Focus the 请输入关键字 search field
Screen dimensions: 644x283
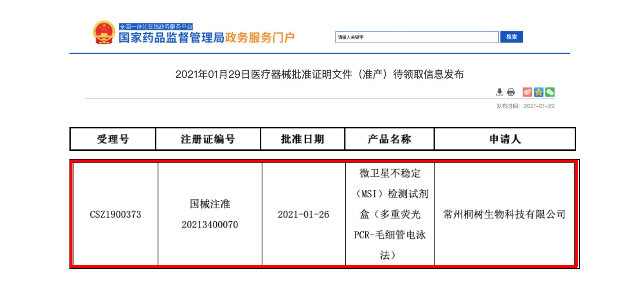point(417,37)
